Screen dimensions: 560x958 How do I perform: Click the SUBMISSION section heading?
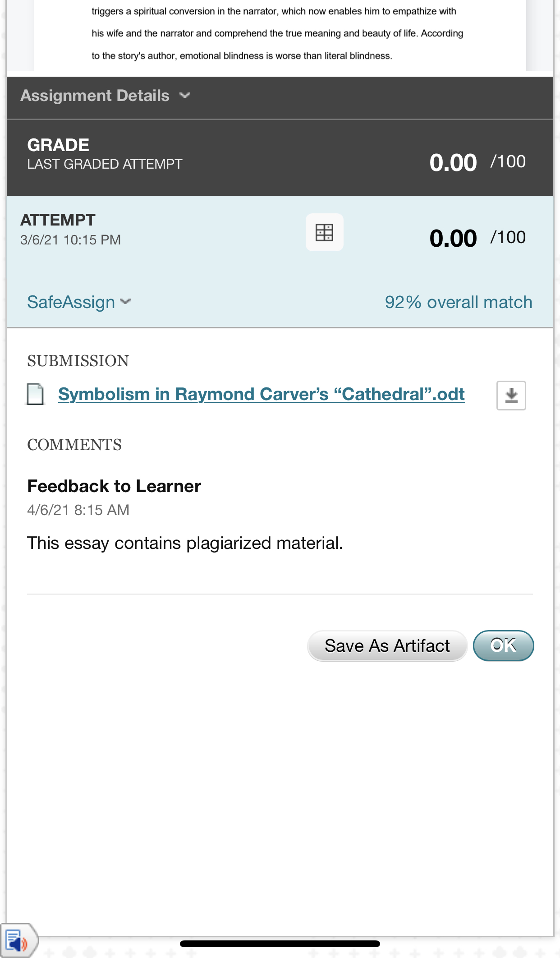78,361
